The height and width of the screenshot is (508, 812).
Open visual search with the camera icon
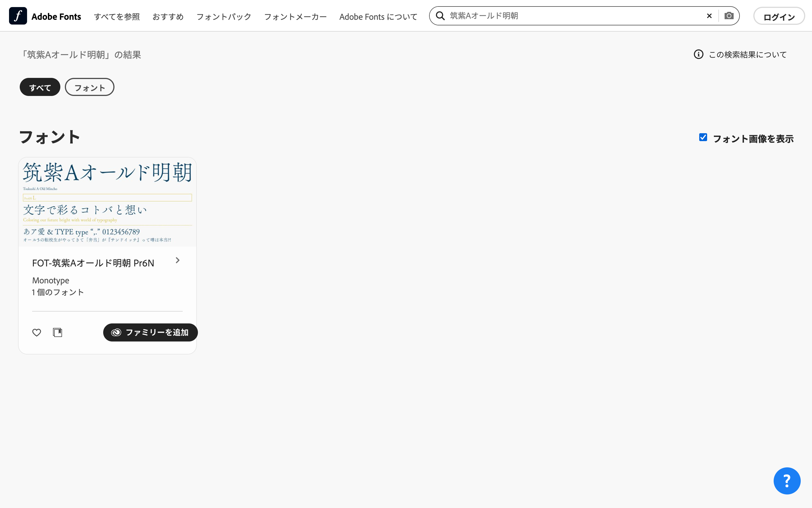(729, 16)
